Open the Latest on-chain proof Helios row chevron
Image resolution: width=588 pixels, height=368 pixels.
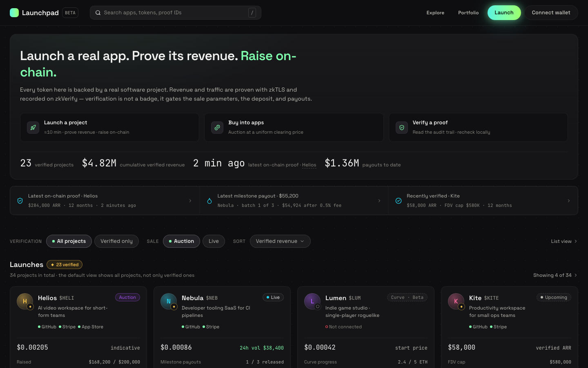tap(190, 201)
